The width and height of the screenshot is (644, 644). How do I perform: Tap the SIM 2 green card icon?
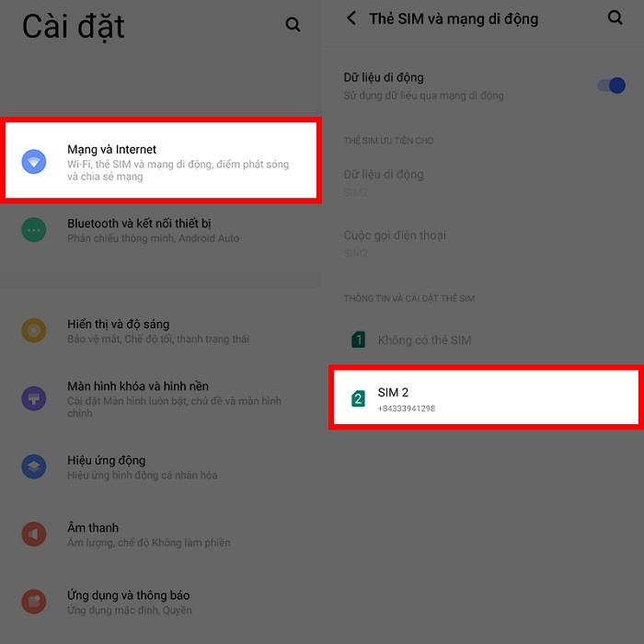point(358,398)
